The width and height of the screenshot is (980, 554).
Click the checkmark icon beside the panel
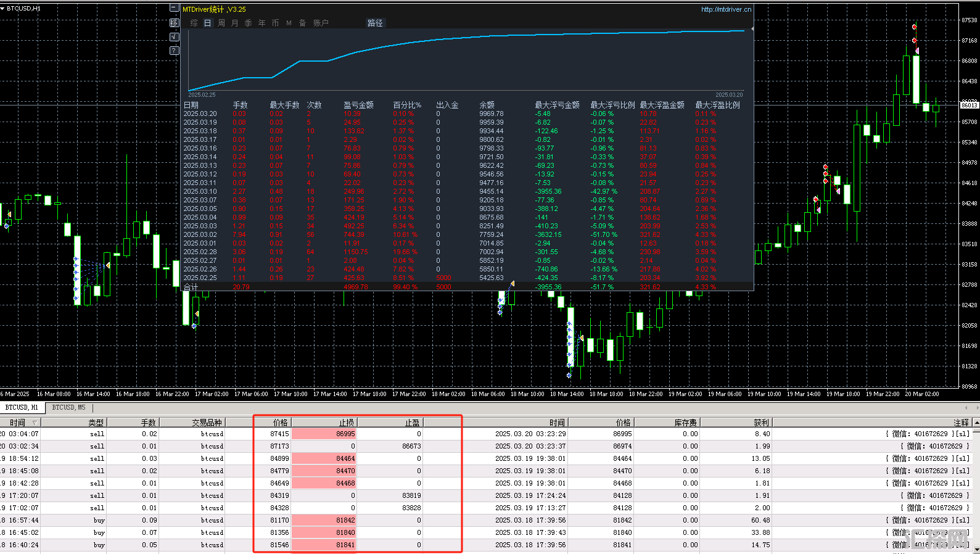point(175,37)
